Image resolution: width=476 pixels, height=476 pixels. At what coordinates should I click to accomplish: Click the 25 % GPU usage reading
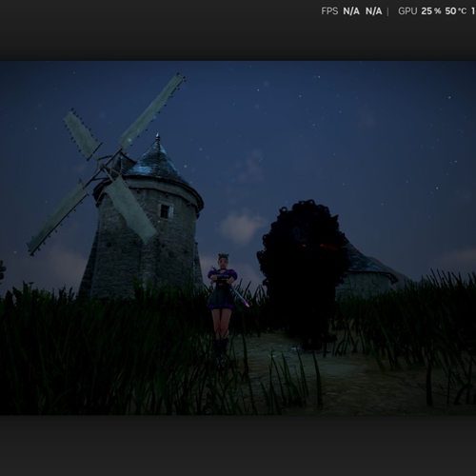pos(431,11)
